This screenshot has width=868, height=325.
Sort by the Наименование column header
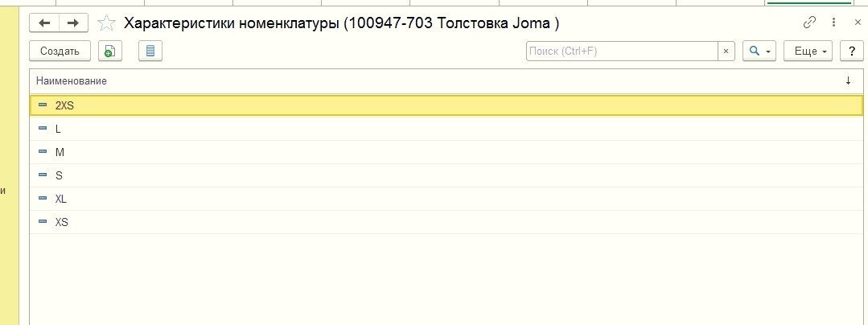click(72, 80)
